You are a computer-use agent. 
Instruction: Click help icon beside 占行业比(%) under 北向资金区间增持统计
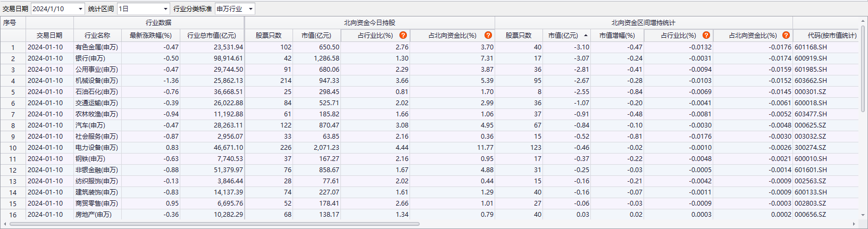[x=706, y=35]
